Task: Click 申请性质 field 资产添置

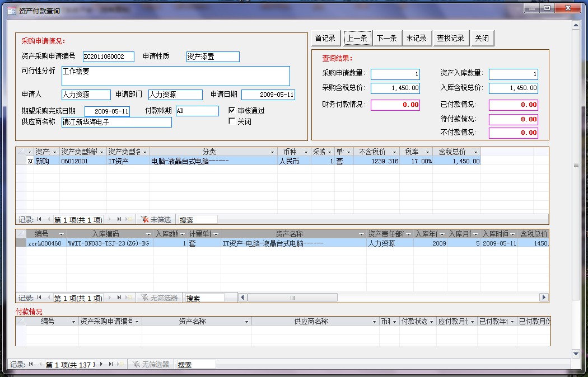Action: coord(213,57)
